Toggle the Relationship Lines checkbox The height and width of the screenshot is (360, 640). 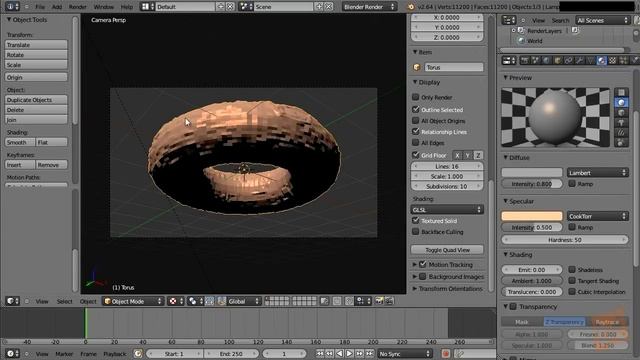[416, 131]
